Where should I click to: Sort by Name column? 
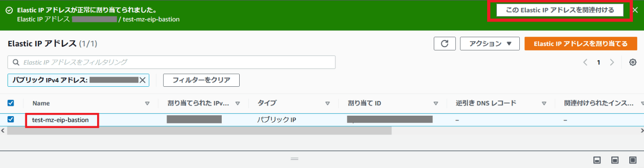[147, 103]
